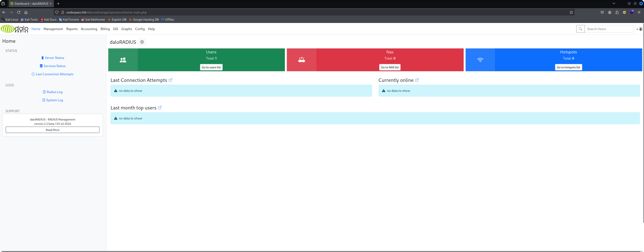Open the Firefox hamburger menu

(x=639, y=12)
